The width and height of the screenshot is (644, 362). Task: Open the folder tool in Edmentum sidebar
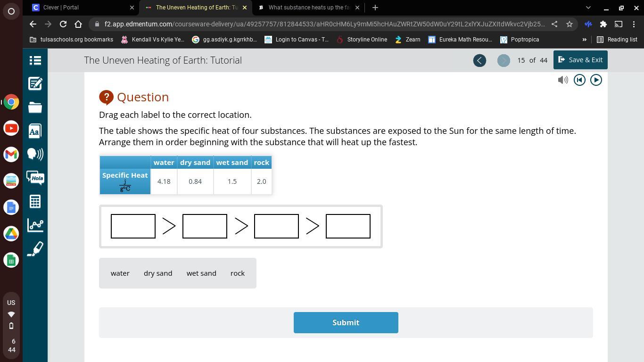35,107
